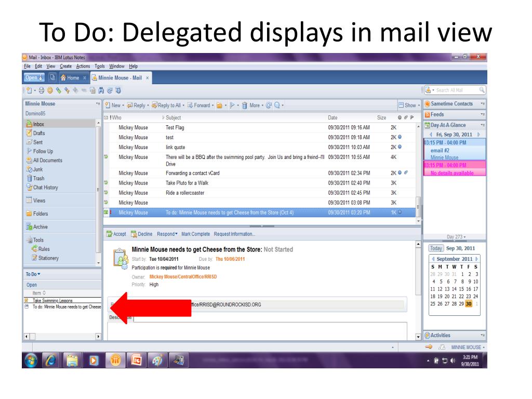Click the Home tab icon
This screenshot has width=532, height=399.
(x=63, y=78)
